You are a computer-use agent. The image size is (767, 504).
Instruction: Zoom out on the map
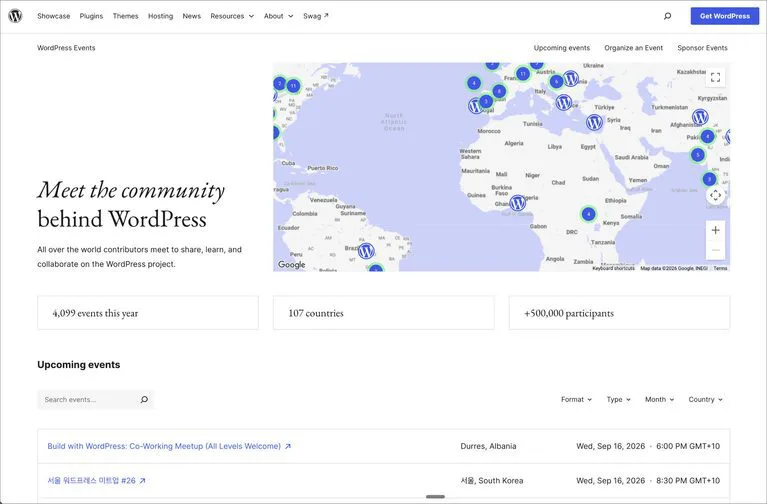coord(715,250)
